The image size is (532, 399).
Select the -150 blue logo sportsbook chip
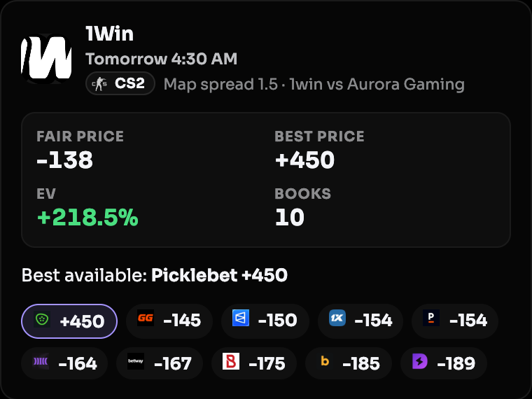tap(265, 321)
